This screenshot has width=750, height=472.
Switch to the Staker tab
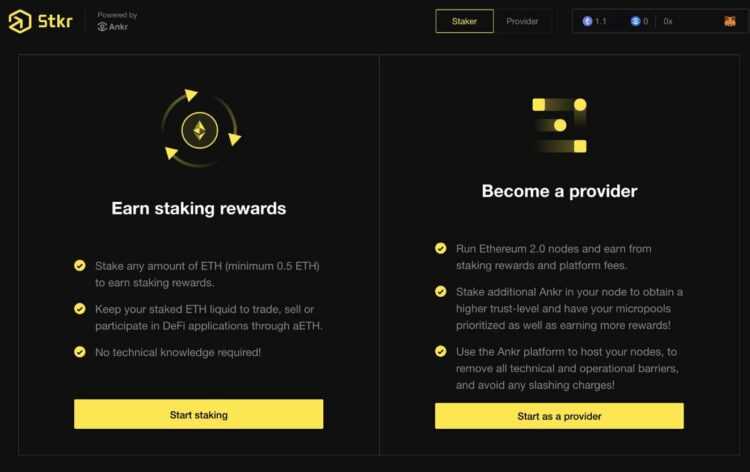coord(464,21)
